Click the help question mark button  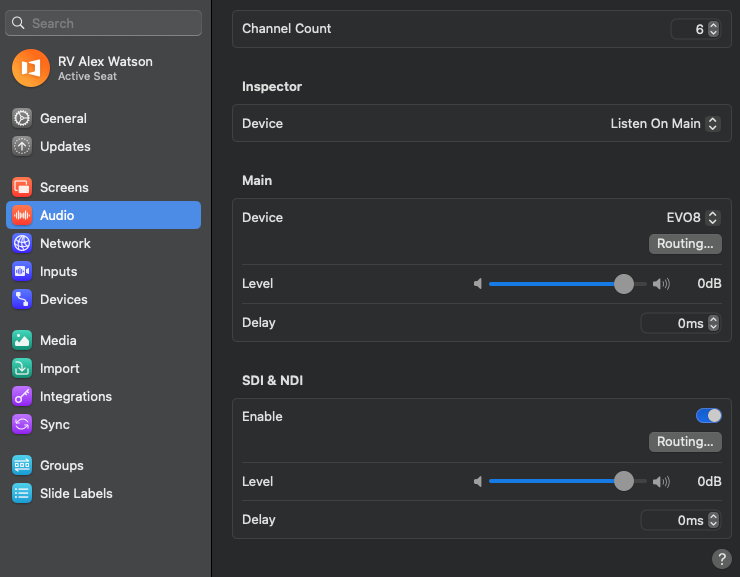pos(721,559)
